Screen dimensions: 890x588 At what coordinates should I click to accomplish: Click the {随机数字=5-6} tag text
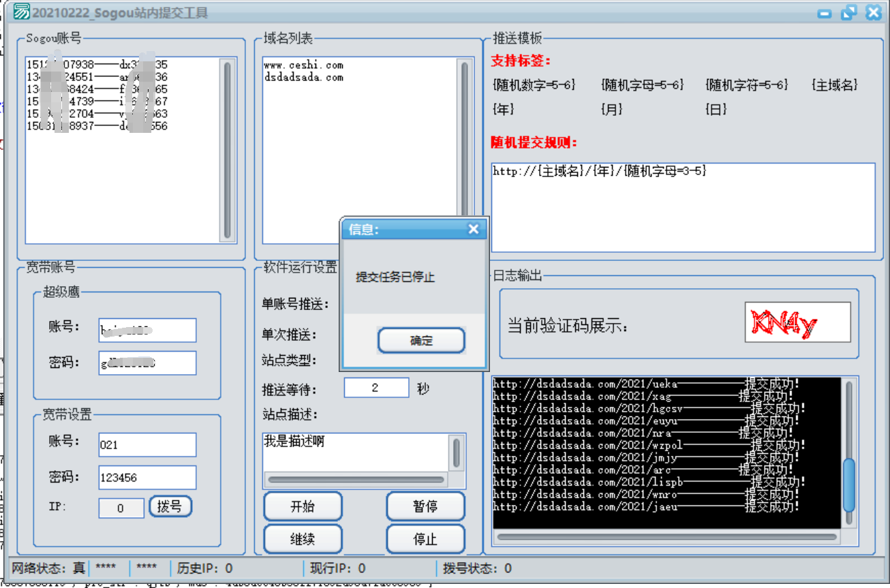coord(534,85)
